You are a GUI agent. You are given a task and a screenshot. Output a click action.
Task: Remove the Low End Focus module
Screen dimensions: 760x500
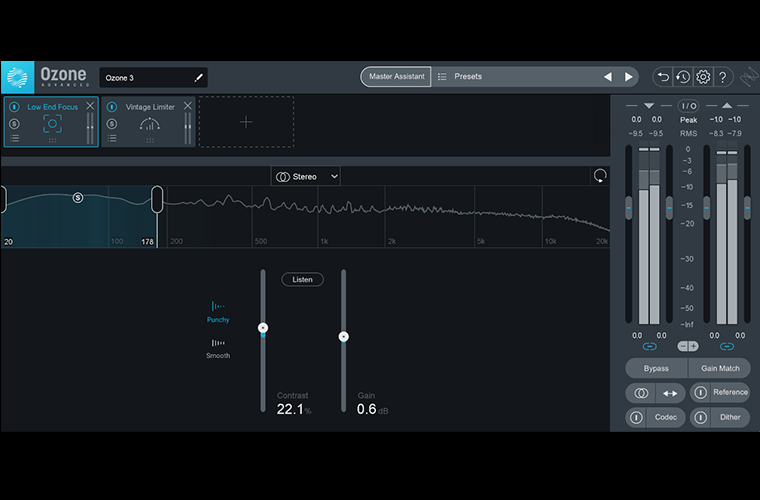[x=90, y=106]
